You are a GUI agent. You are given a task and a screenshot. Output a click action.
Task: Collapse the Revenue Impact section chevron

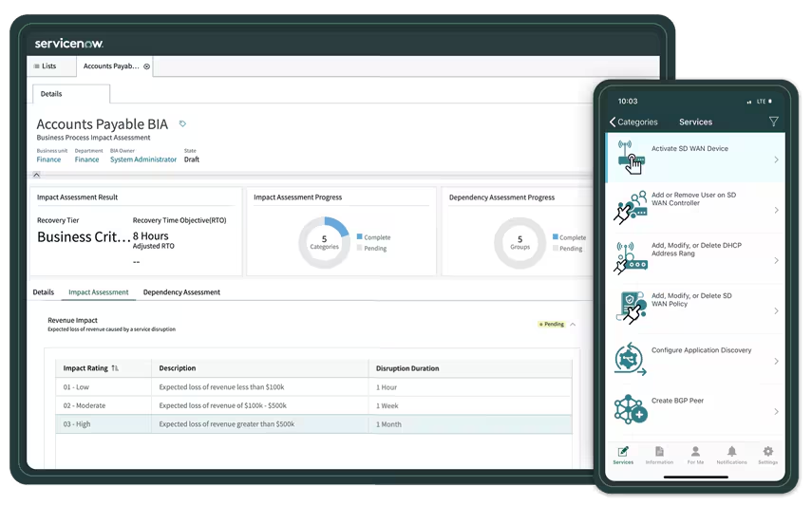point(573,325)
